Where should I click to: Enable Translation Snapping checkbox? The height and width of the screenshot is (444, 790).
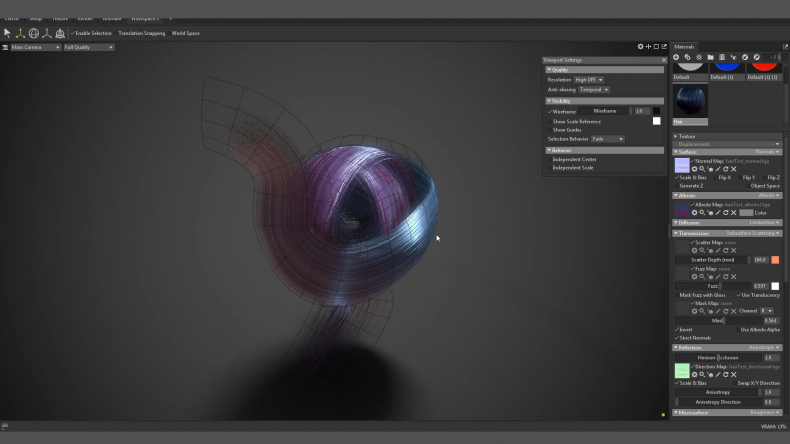click(142, 33)
